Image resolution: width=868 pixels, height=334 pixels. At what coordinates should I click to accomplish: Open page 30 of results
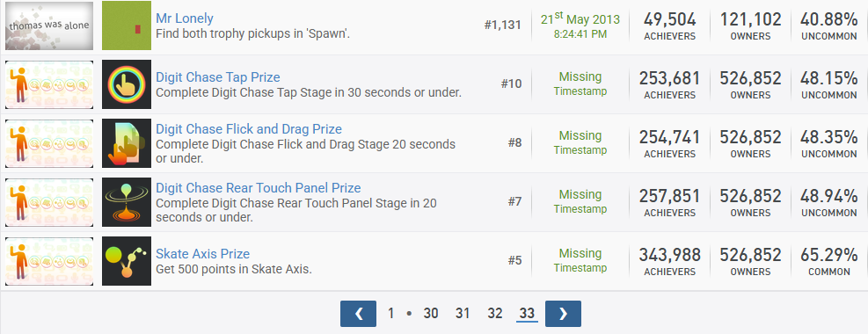coord(431,314)
